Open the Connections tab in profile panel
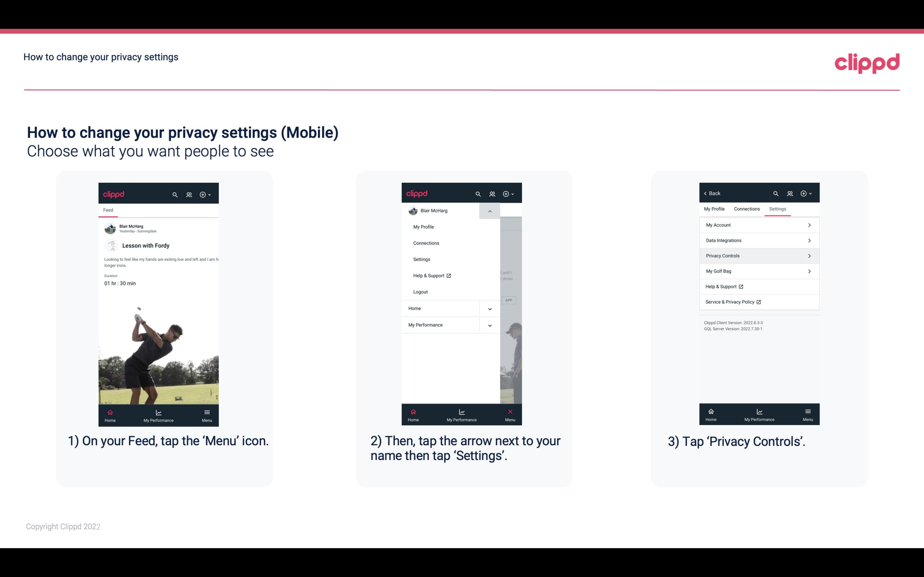 pyautogui.click(x=747, y=209)
